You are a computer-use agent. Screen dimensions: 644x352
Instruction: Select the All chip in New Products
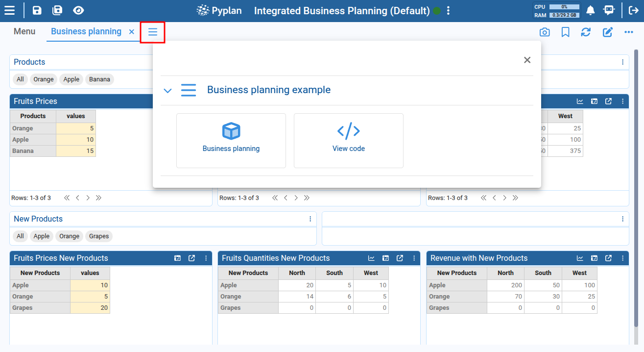[x=20, y=236]
